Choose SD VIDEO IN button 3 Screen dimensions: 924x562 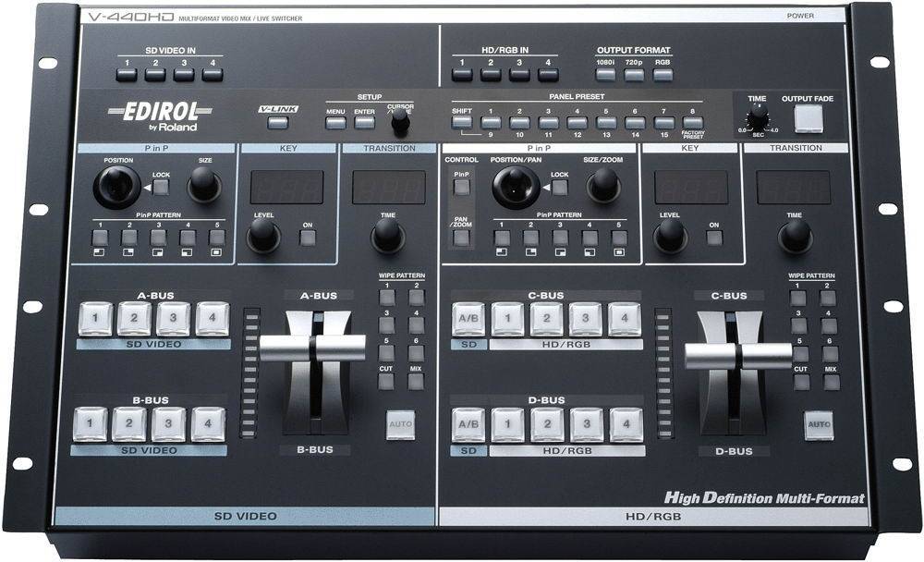[184, 74]
